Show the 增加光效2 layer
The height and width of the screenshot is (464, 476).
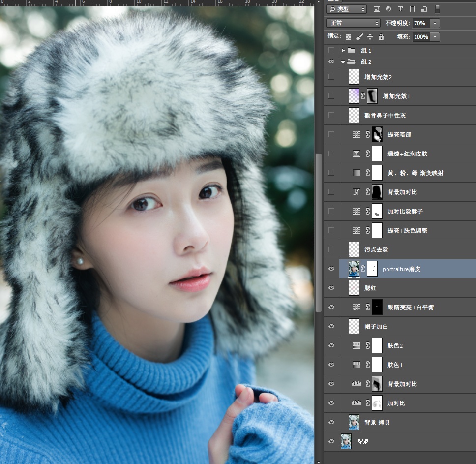coord(331,77)
